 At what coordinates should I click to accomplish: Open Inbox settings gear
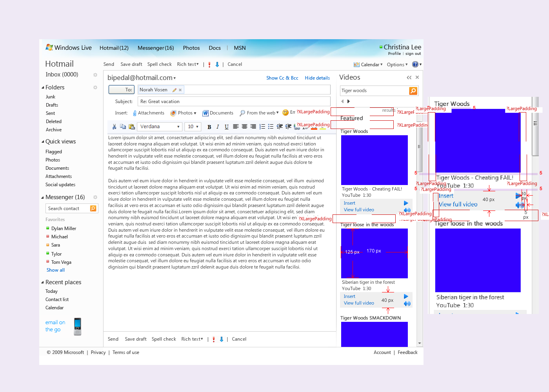[x=95, y=74]
